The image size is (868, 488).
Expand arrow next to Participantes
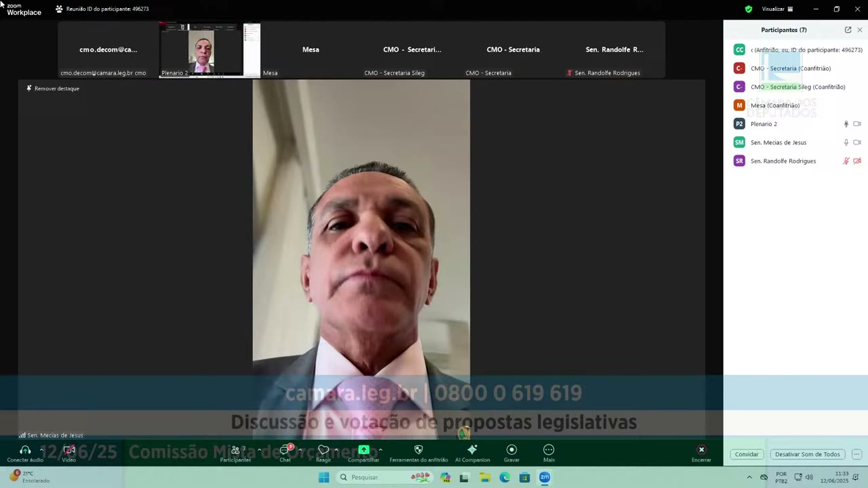coord(259,449)
